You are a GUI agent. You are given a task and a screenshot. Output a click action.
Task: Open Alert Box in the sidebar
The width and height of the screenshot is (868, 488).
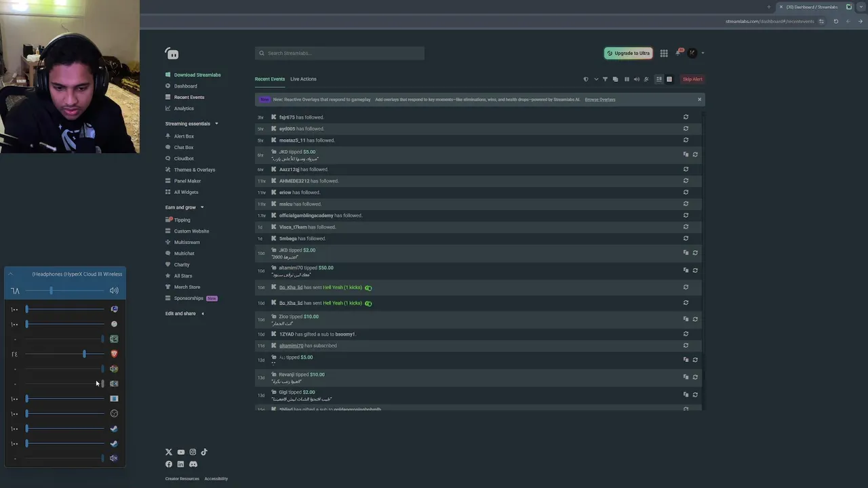(184, 136)
